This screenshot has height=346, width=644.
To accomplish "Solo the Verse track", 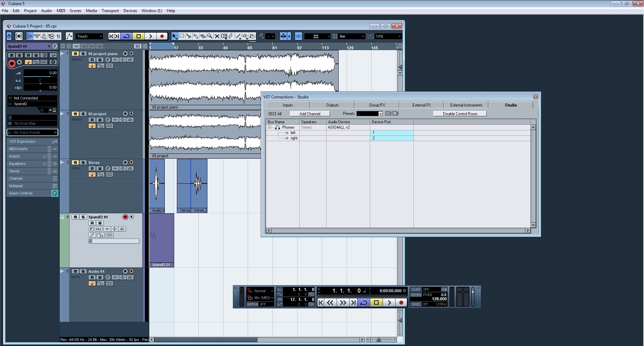I will (83, 163).
